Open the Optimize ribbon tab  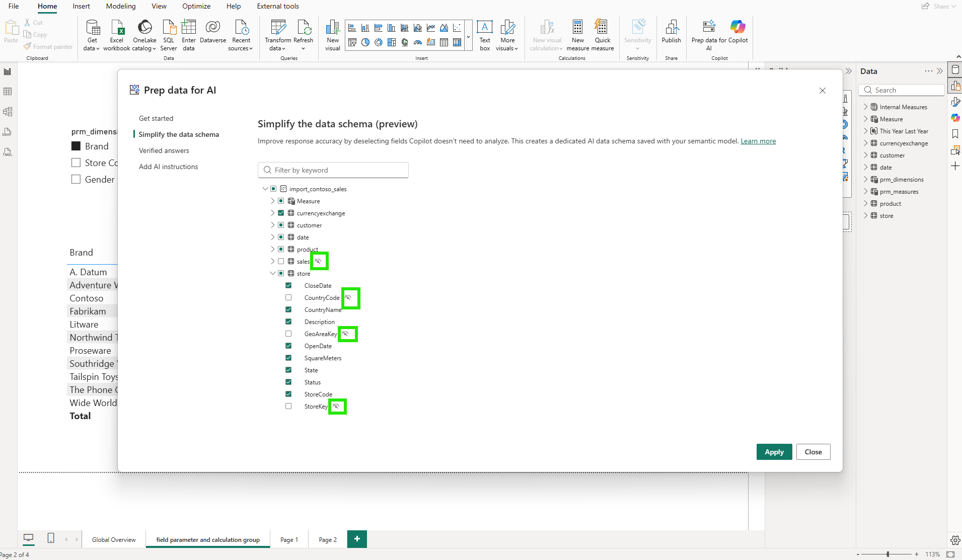[x=196, y=6]
